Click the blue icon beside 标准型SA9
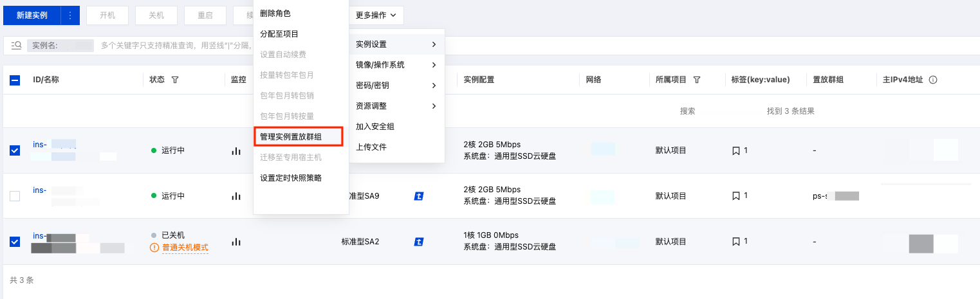The height and width of the screenshot is (299, 980). click(x=419, y=196)
